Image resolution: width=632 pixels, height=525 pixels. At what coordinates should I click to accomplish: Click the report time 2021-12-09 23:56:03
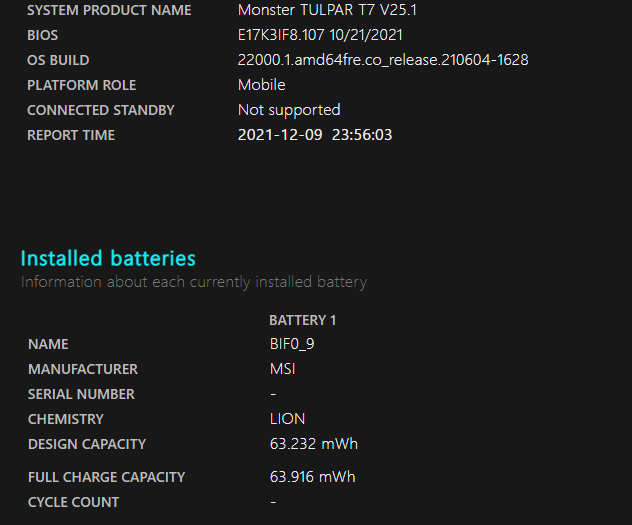coord(315,135)
